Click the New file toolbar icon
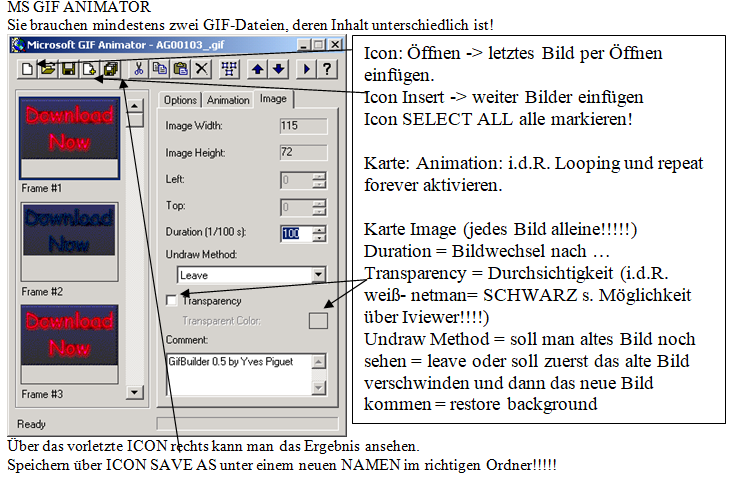749x491 pixels. click(26, 68)
